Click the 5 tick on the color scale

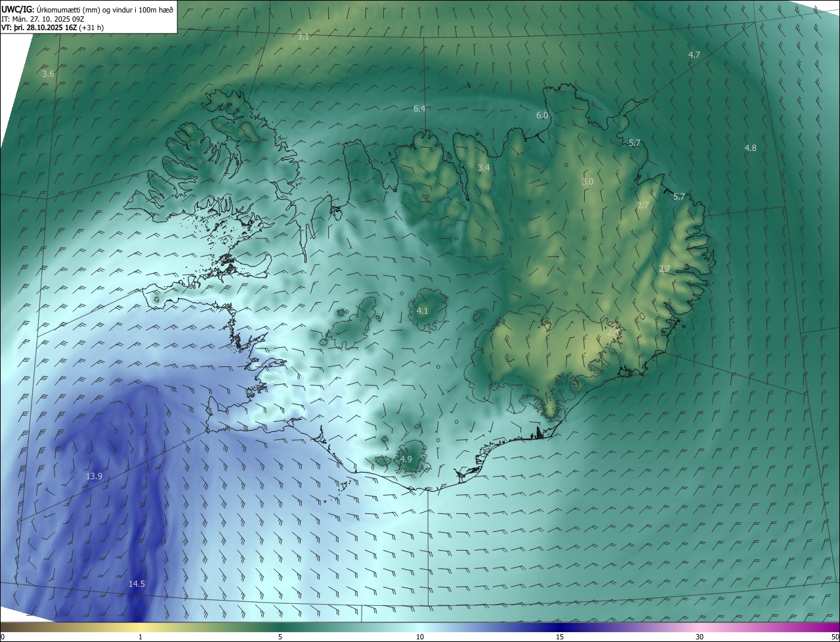point(280,637)
